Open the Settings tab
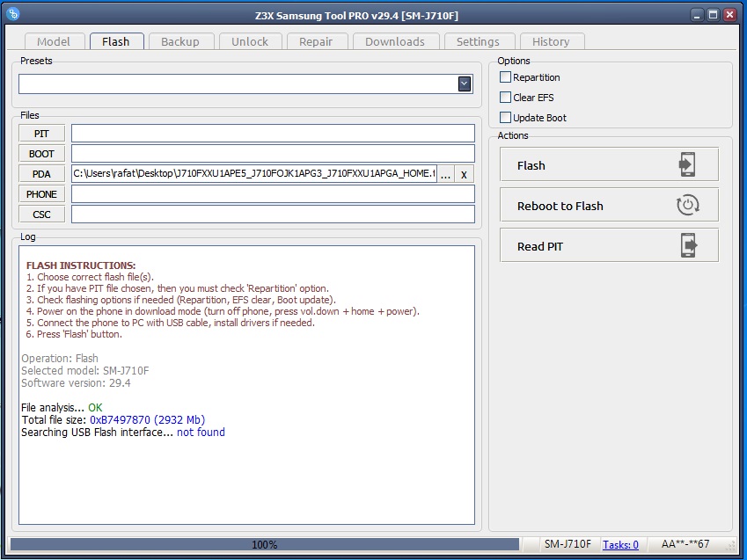747x560 pixels. (479, 41)
